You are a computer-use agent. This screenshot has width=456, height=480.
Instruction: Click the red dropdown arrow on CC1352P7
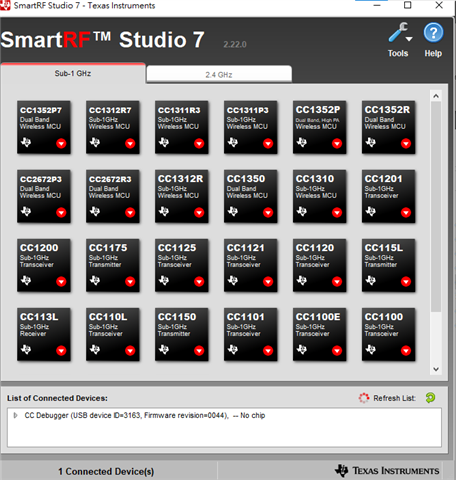tap(61, 143)
